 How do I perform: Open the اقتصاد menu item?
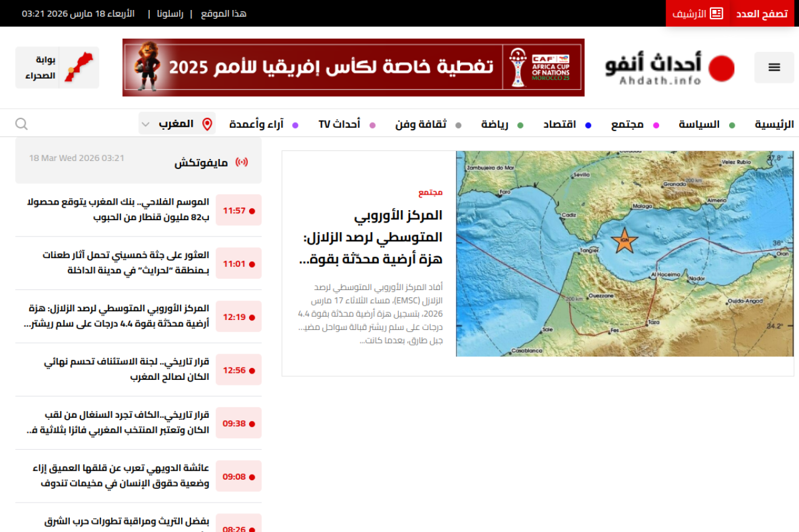tap(559, 124)
